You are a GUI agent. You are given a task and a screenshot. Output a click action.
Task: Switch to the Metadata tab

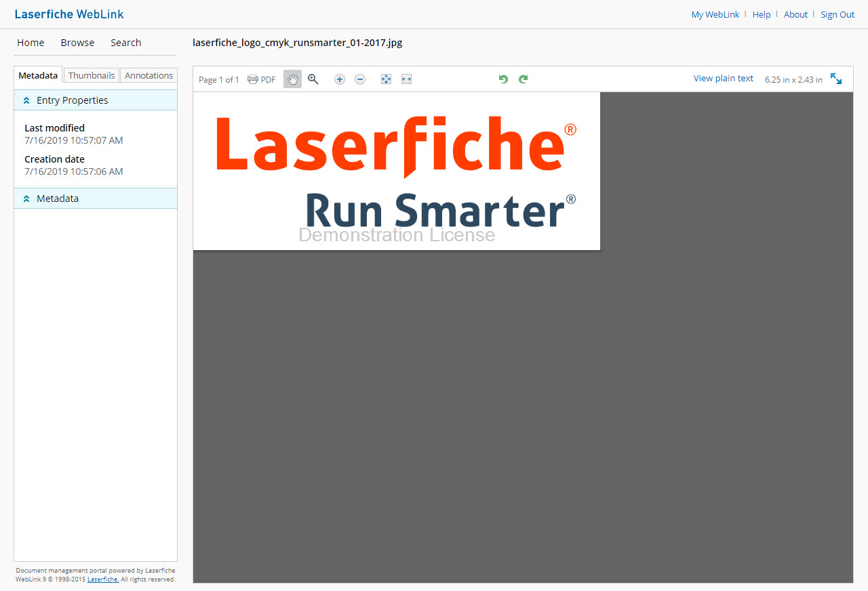(38, 75)
